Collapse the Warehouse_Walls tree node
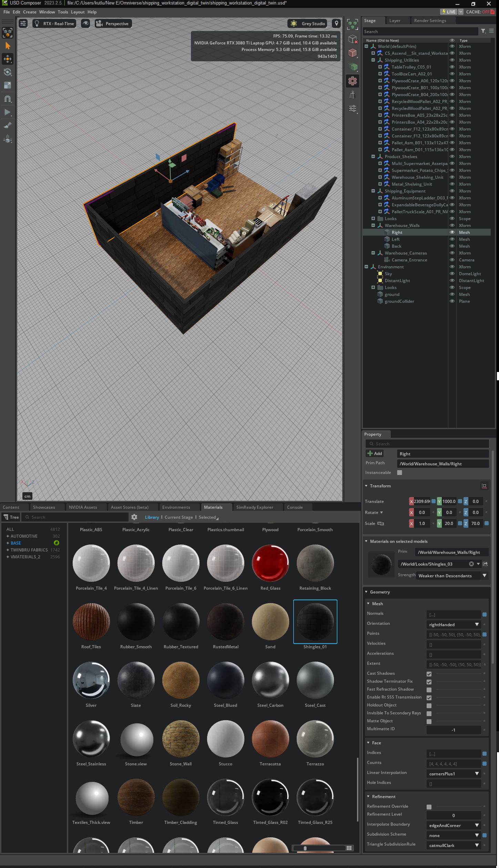The height and width of the screenshot is (868, 499). [x=373, y=225]
